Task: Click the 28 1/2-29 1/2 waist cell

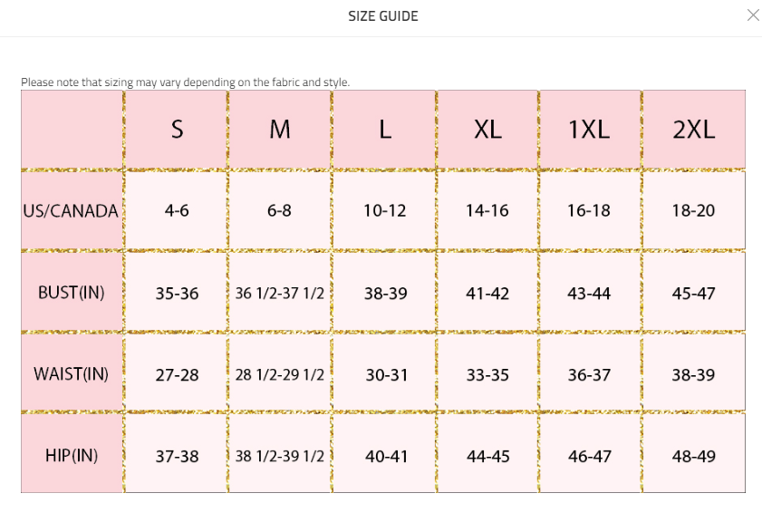Action: click(x=280, y=375)
